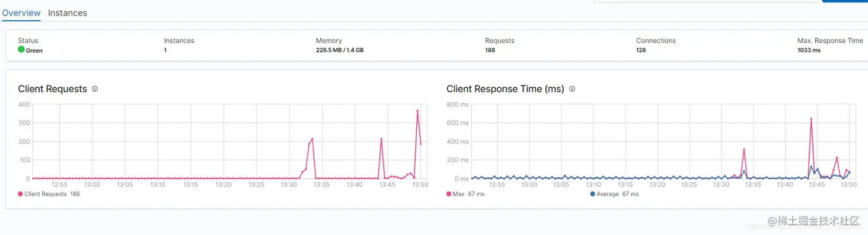Click the Requests label in summary panel
The height and width of the screenshot is (235, 868).
(500, 41)
